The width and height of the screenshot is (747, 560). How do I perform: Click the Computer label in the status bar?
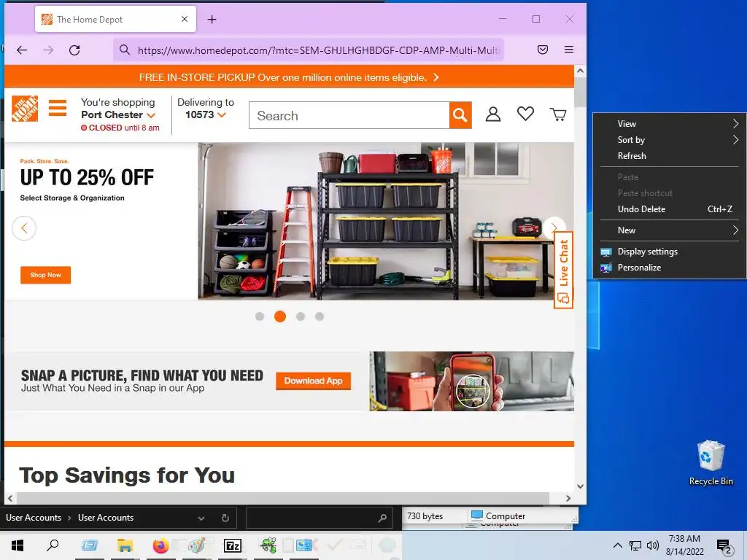coord(506,516)
